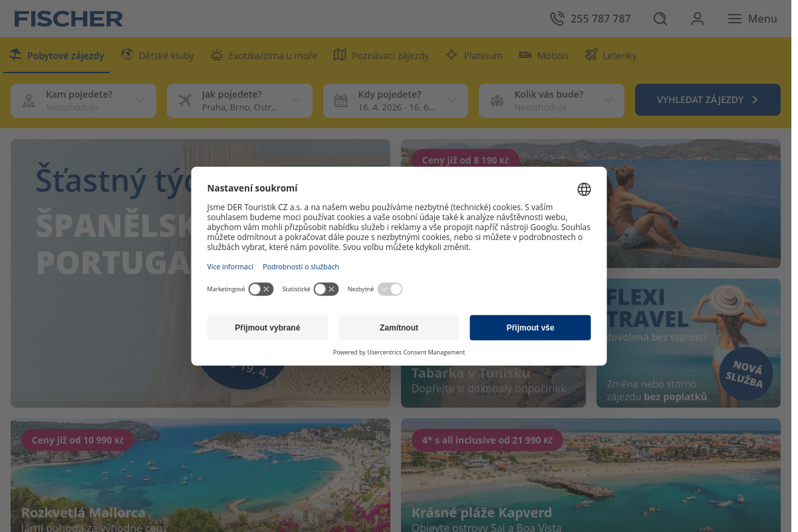Image resolution: width=798 pixels, height=532 pixels.
Task: Switch to the Dětské kluby tab
Action: pos(158,55)
